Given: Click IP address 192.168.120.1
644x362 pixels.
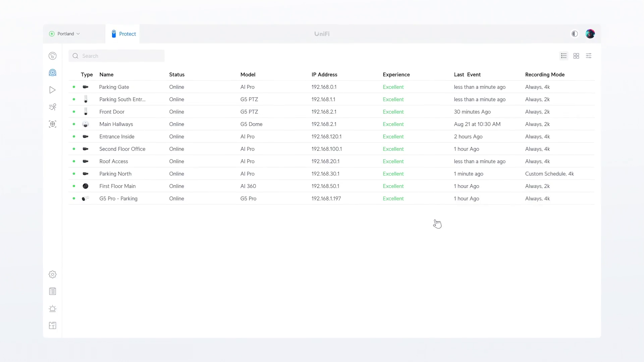Looking at the screenshot, I should pyautogui.click(x=326, y=136).
